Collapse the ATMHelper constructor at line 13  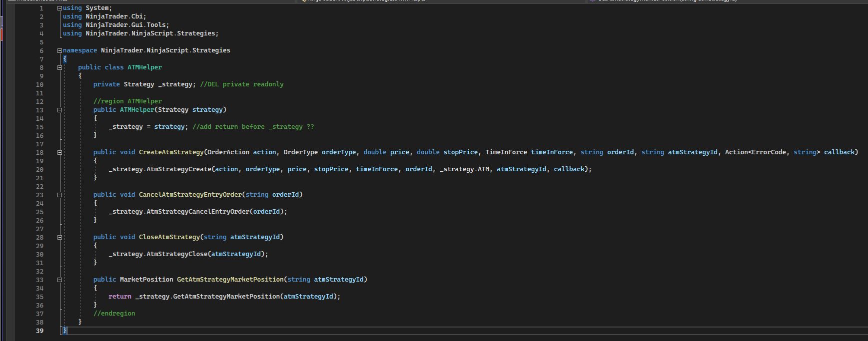tap(59, 110)
